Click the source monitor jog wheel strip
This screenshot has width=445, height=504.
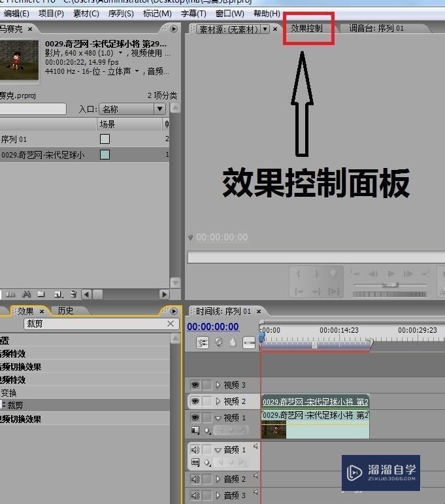click(x=389, y=294)
